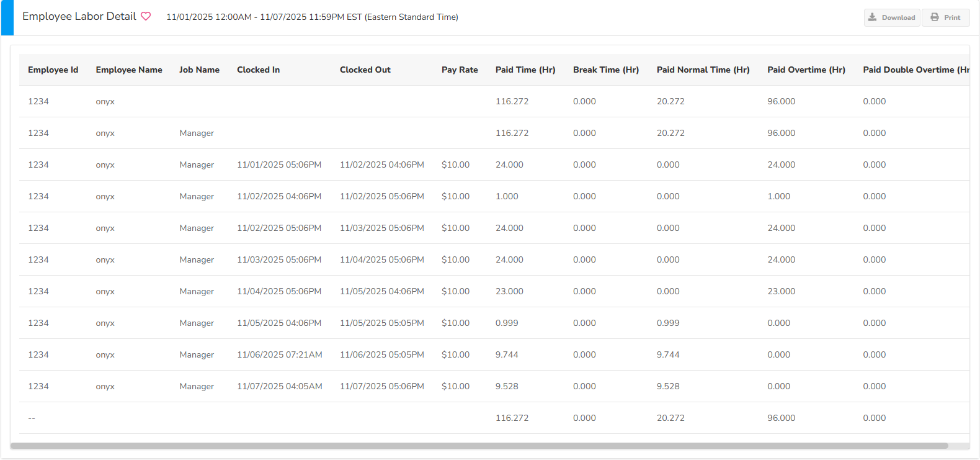Click the heart favorite icon
980x460 pixels.
click(x=146, y=17)
